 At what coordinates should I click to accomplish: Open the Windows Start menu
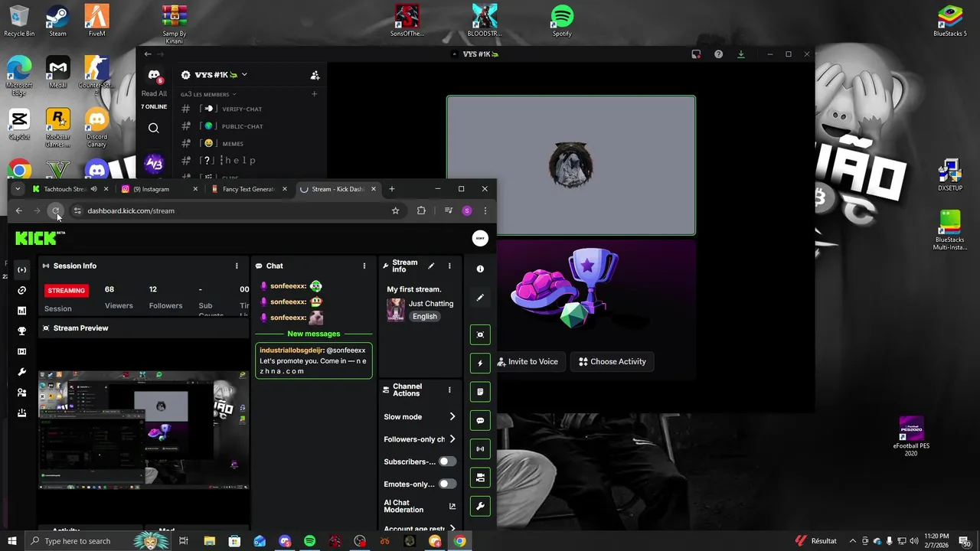[x=11, y=541]
